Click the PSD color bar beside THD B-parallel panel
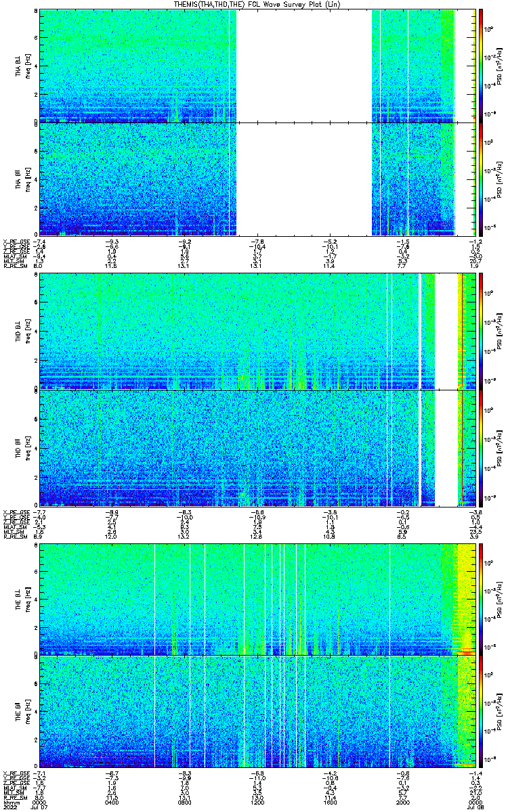 (481, 447)
